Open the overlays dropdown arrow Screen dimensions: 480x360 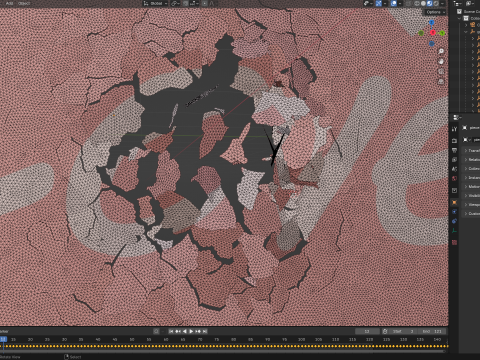tap(400, 3)
